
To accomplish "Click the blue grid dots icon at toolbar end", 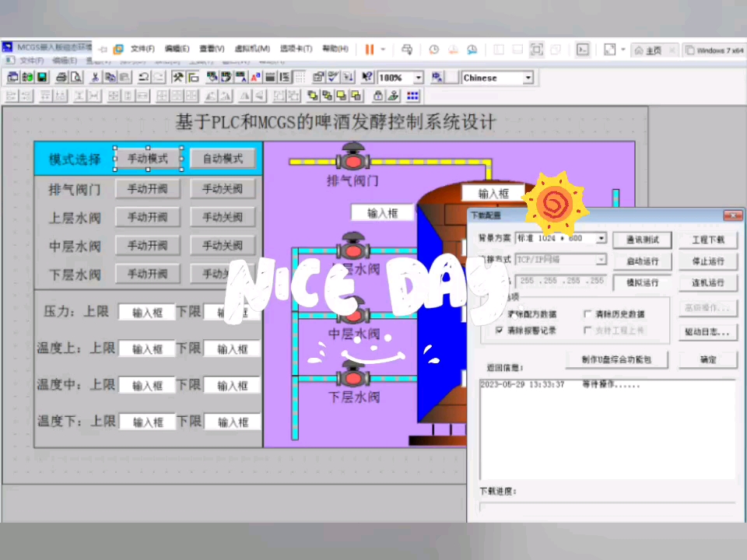I will click(413, 95).
